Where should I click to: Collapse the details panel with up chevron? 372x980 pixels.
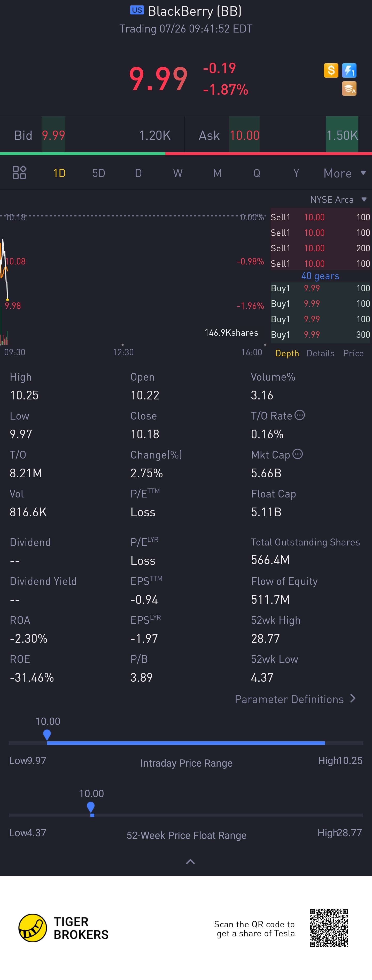coord(190,862)
